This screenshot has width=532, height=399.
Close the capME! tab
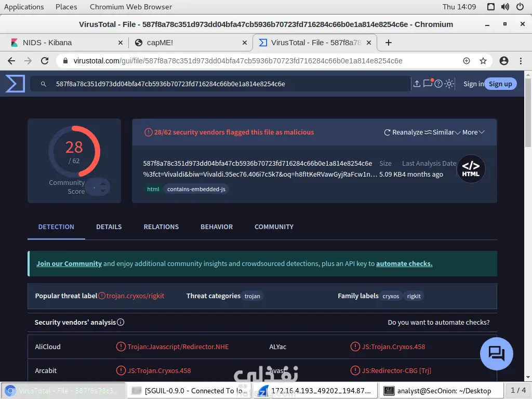245,43
